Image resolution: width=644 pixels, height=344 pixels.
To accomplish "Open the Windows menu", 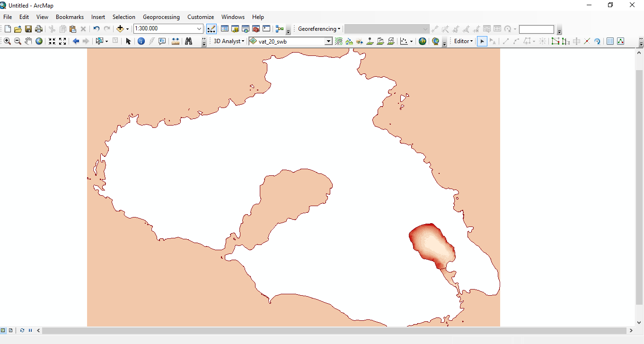I will coord(233,17).
